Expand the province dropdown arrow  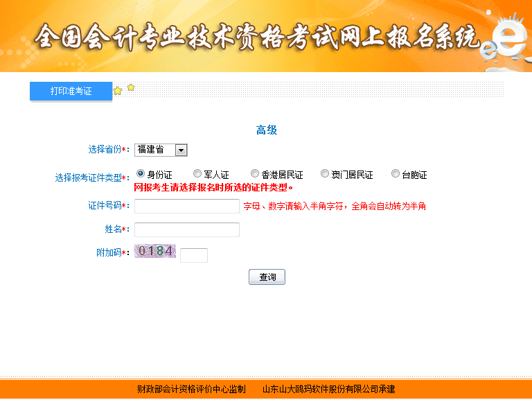point(181,150)
